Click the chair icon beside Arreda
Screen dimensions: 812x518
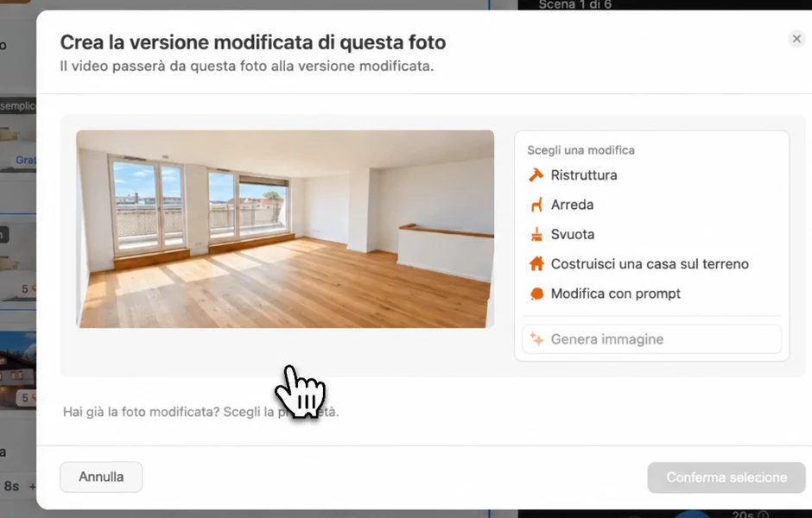[x=536, y=205]
